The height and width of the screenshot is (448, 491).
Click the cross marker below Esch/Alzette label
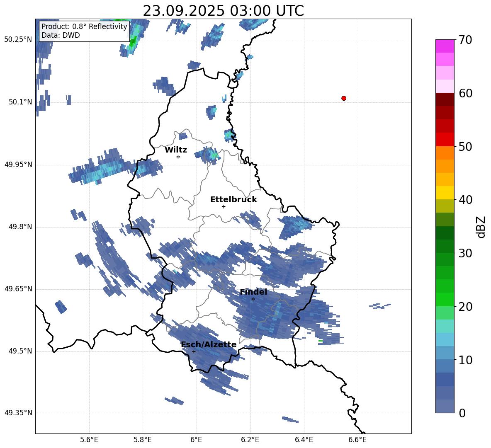coord(194,351)
